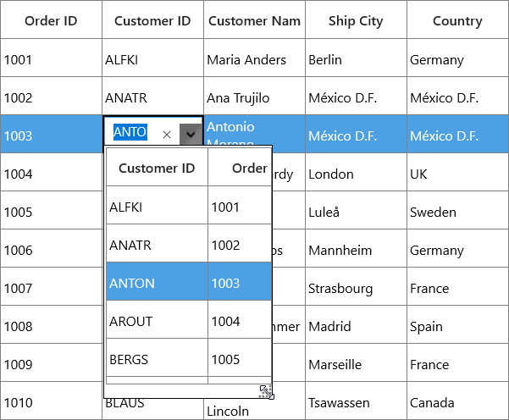Click the Lincoln customer name cell
509x420 pixels.
pos(254,409)
